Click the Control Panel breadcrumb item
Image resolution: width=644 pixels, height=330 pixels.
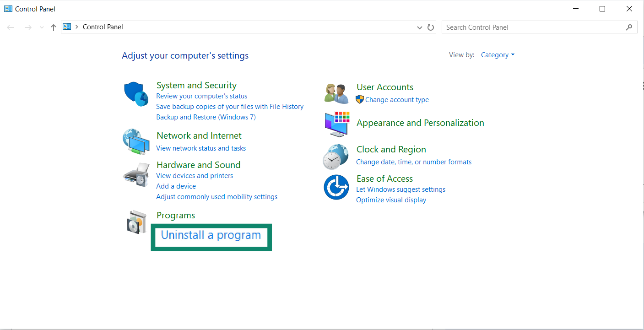pyautogui.click(x=103, y=27)
